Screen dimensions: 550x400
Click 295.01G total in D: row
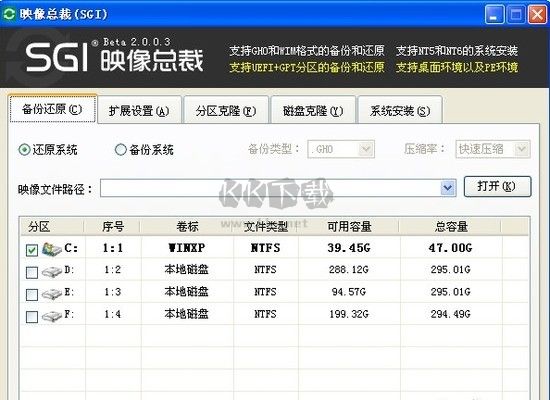click(451, 269)
